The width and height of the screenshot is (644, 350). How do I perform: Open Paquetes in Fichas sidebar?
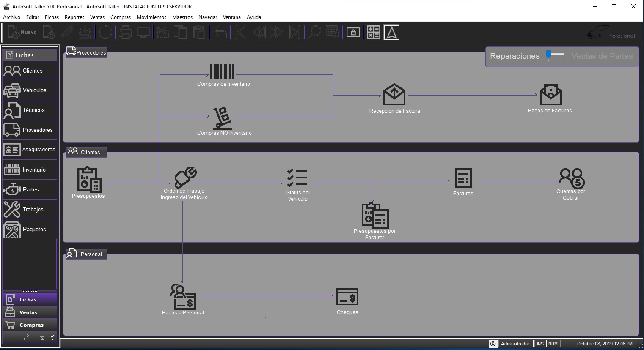click(30, 229)
